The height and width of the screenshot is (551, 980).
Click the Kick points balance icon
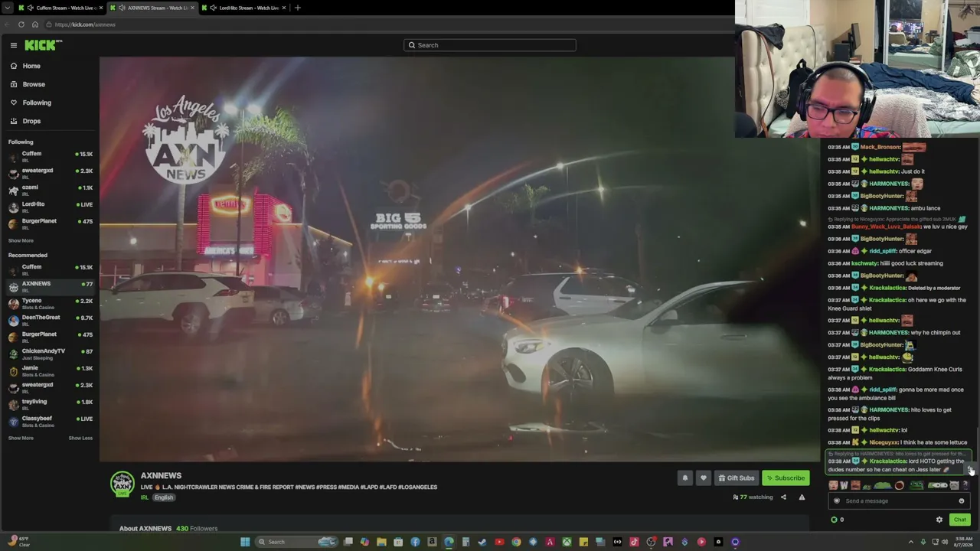(835, 520)
